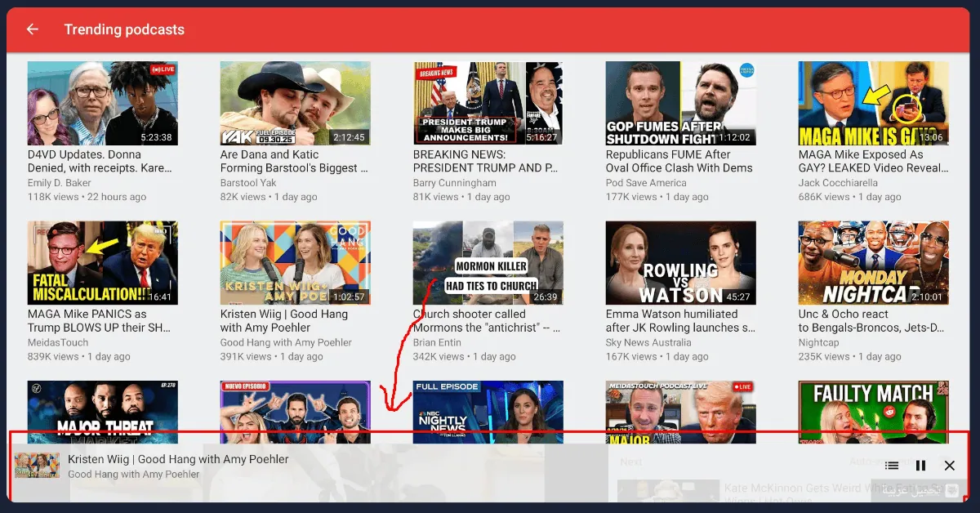
Task: Open the Mormon Killer thumbnail
Action: pyautogui.click(x=488, y=263)
